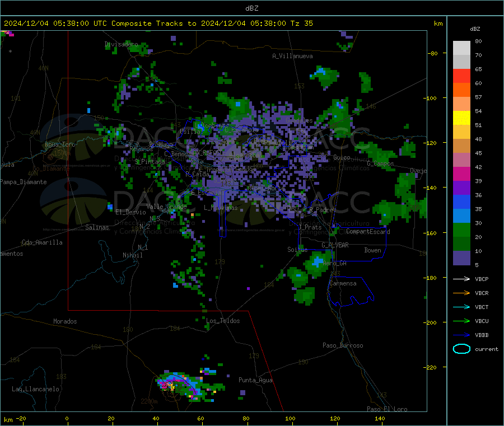Click the Salinas place label
The image size is (504, 426).
point(97,227)
